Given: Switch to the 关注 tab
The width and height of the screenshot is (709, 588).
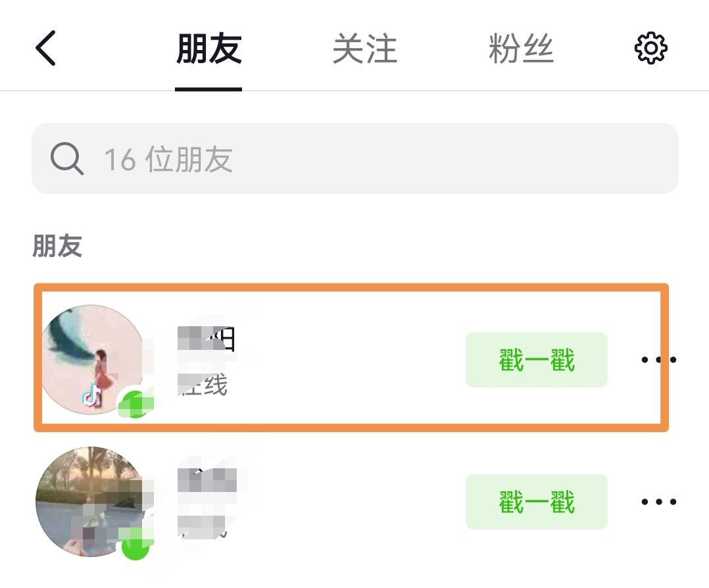Looking at the screenshot, I should pyautogui.click(x=364, y=49).
